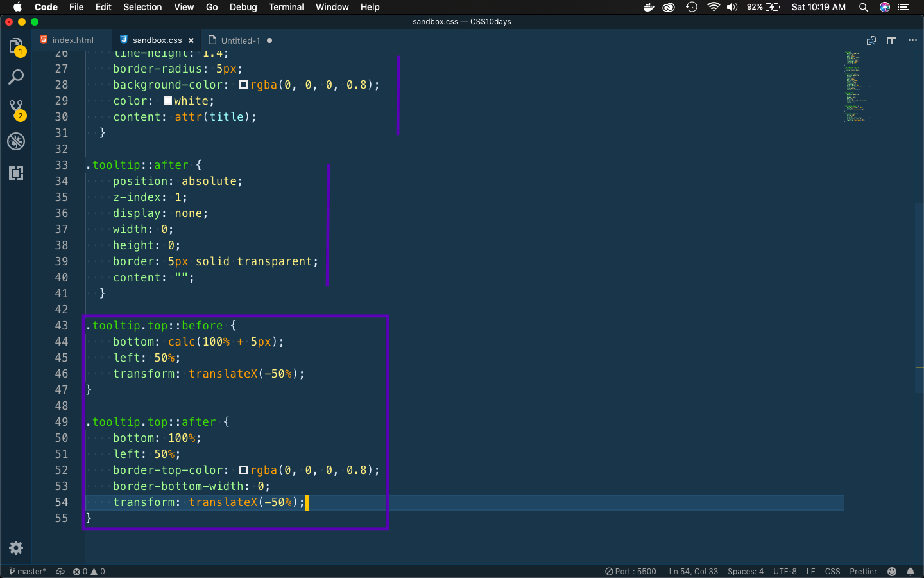
Task: Open the editor More Actions ellipsis
Action: tap(912, 40)
